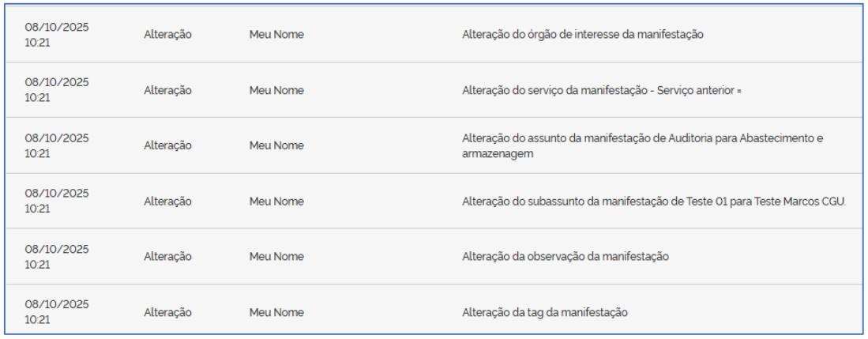Click the "Alteração" type in the órgão de interesse row

[167, 35]
